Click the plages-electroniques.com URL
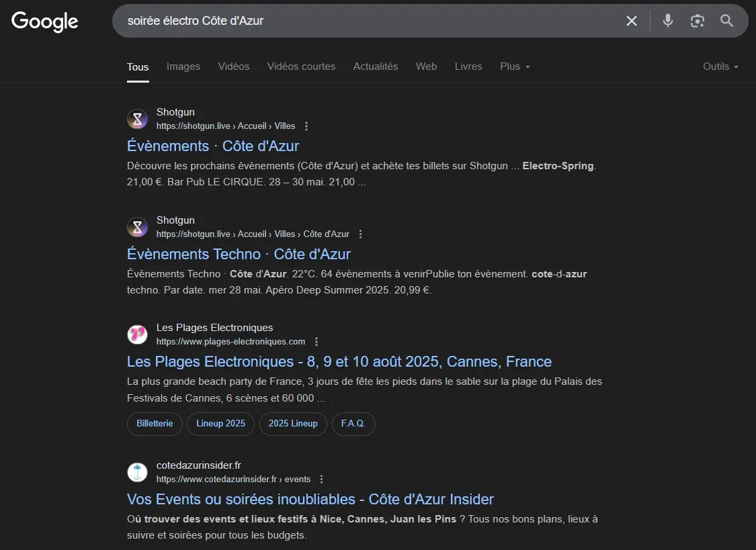The height and width of the screenshot is (550, 756). click(230, 342)
